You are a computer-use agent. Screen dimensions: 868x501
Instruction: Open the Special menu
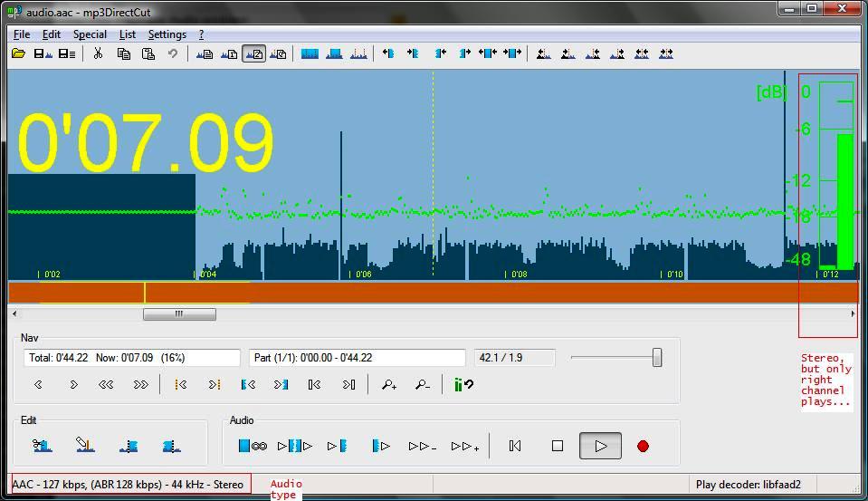90,34
